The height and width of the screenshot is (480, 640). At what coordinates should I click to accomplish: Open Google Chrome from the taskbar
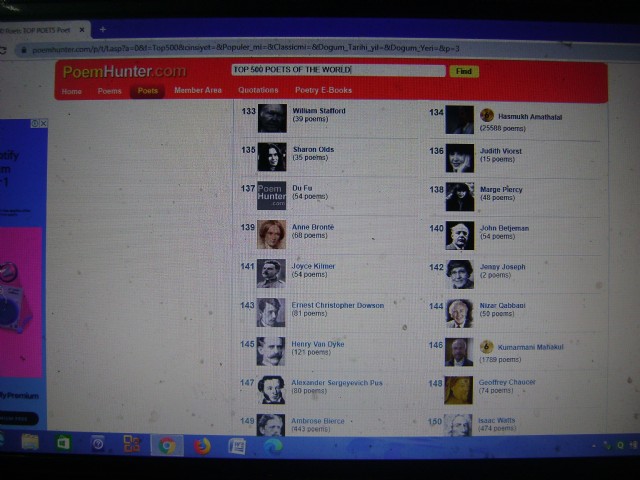[166, 445]
